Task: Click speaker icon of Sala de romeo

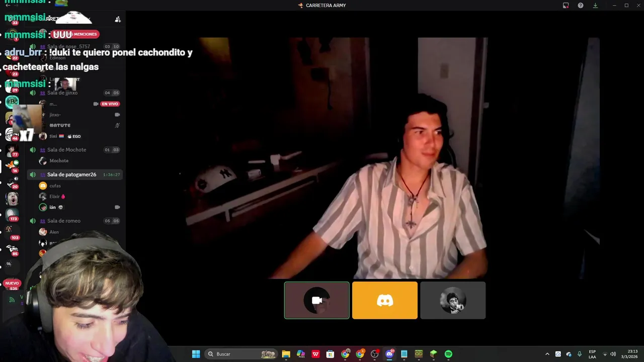Action: point(33,221)
